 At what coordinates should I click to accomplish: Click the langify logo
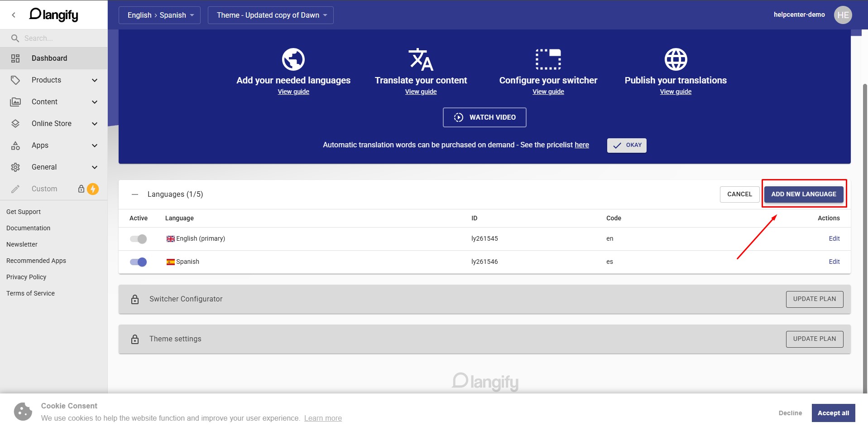[x=53, y=14]
